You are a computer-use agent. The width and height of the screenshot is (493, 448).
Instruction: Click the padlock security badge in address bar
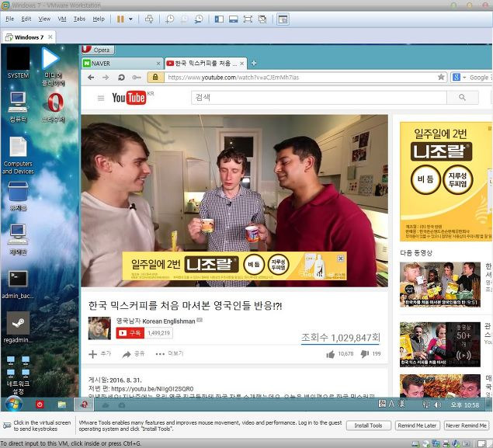(x=155, y=77)
